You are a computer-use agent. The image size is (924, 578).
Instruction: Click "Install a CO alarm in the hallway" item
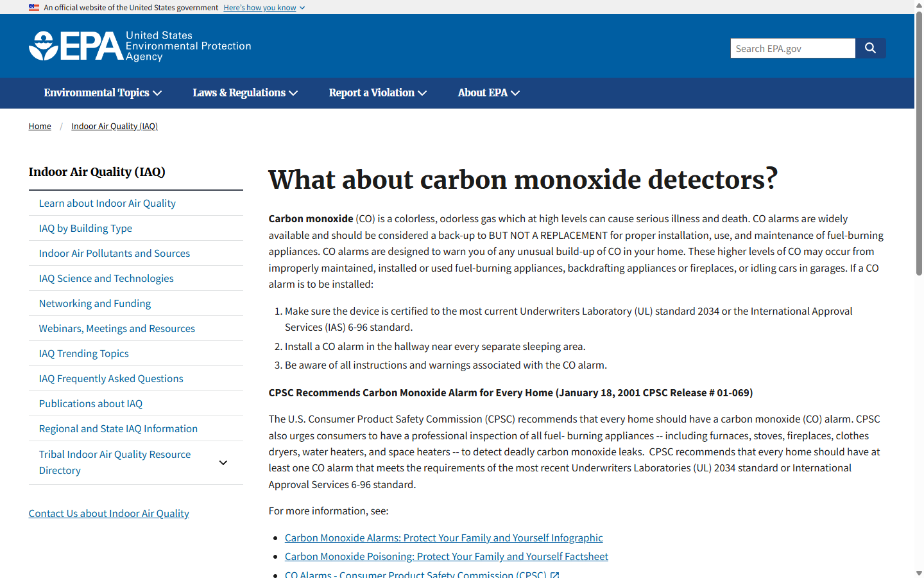pyautogui.click(x=435, y=346)
